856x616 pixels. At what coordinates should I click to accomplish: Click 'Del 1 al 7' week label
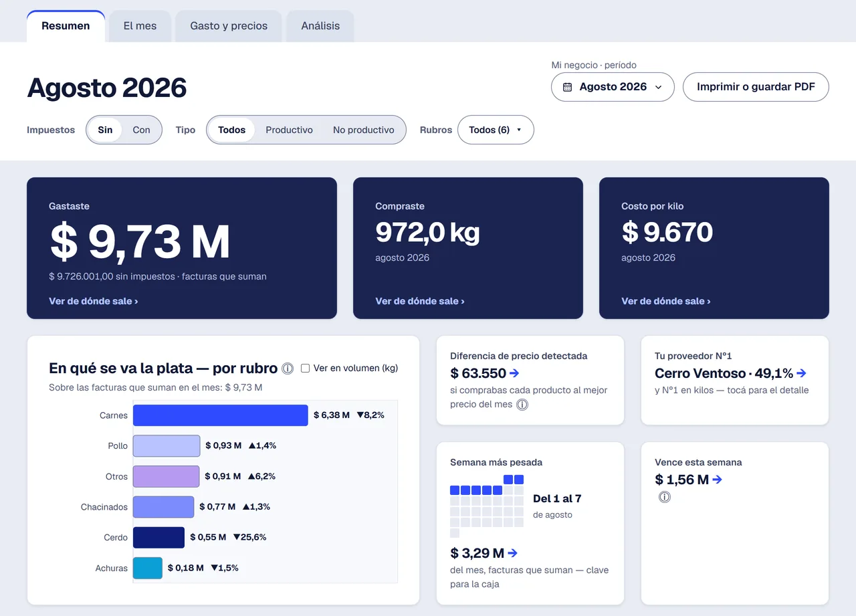click(557, 498)
